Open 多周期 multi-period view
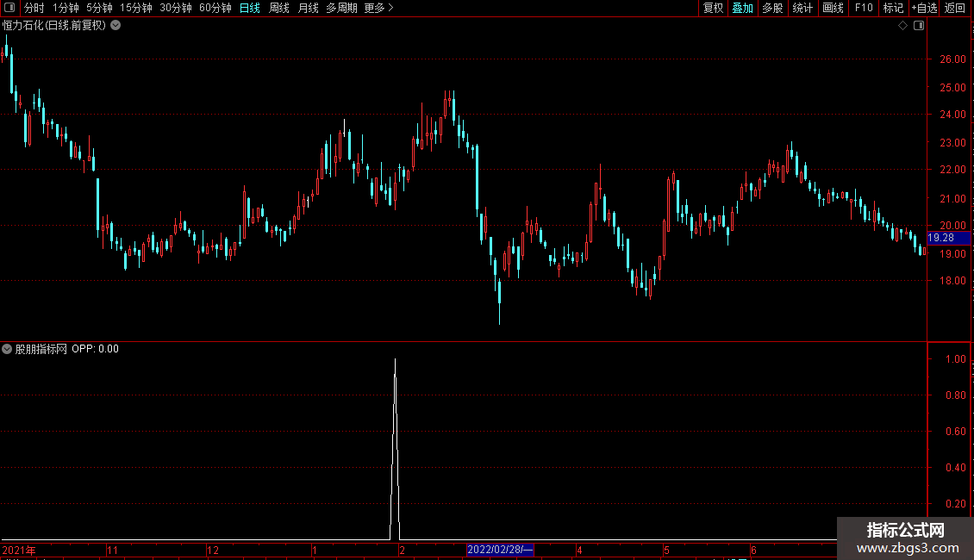 [x=341, y=8]
